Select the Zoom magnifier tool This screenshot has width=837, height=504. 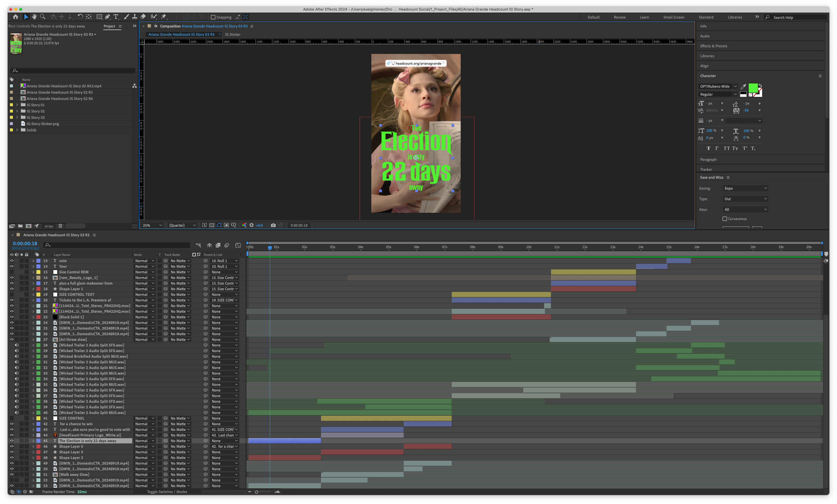point(42,17)
